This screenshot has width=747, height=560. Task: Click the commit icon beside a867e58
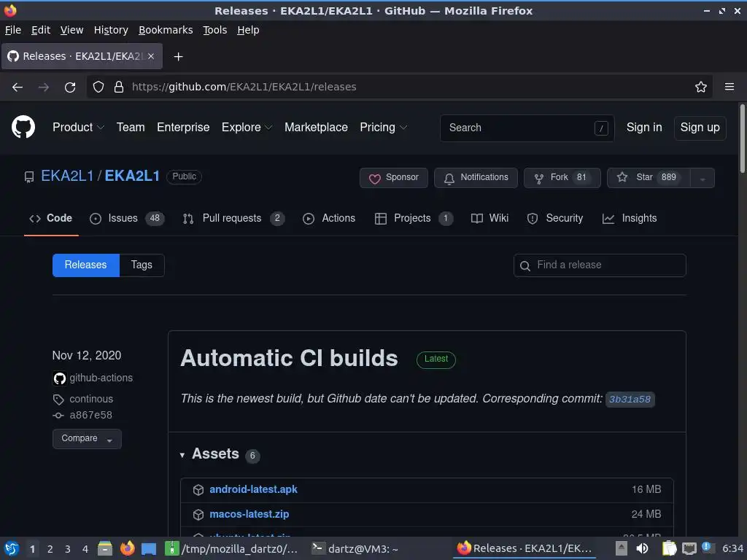point(58,415)
